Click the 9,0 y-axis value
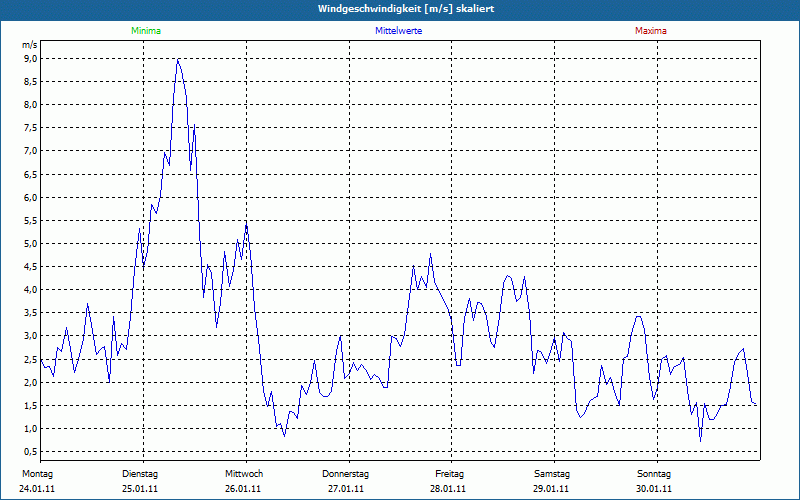The width and height of the screenshot is (800, 500). tap(31, 59)
